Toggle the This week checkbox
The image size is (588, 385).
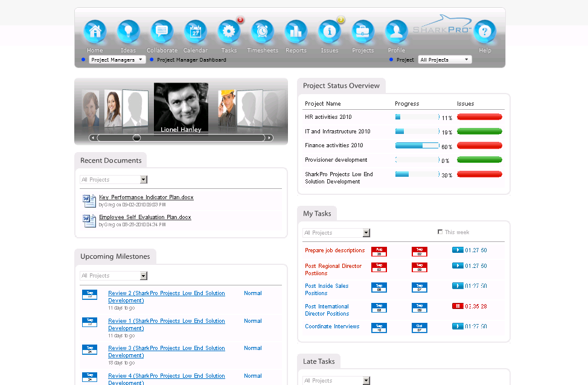440,232
